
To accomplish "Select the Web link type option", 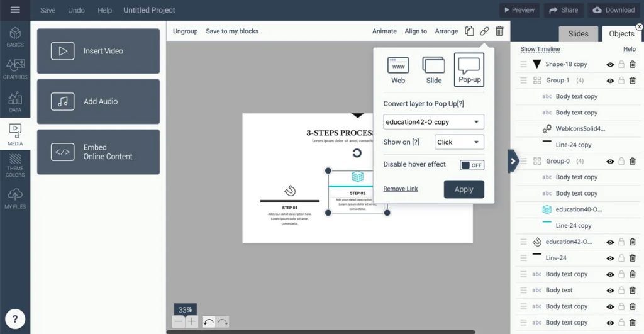I will click(x=398, y=70).
